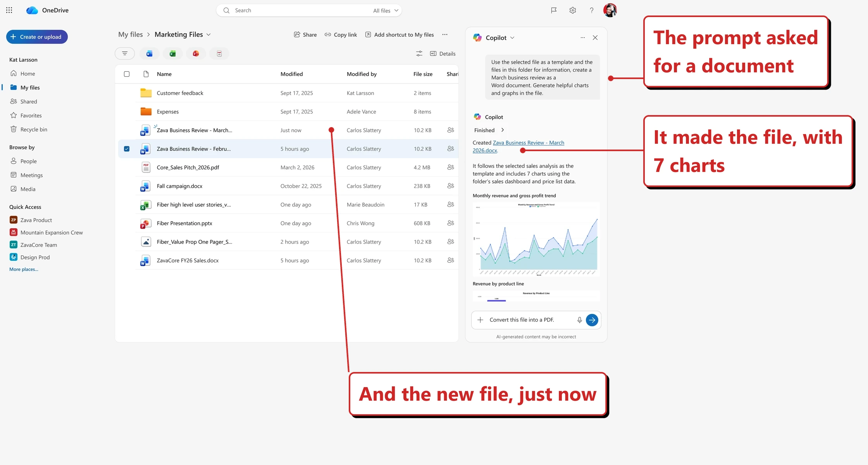Uncheck Zava Business Review February file checkbox
Image resolution: width=868 pixels, height=465 pixels.
coord(127,149)
